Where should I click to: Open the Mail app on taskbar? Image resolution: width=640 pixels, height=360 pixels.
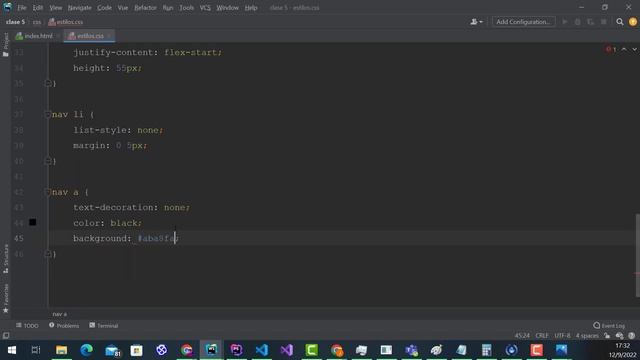point(112,350)
